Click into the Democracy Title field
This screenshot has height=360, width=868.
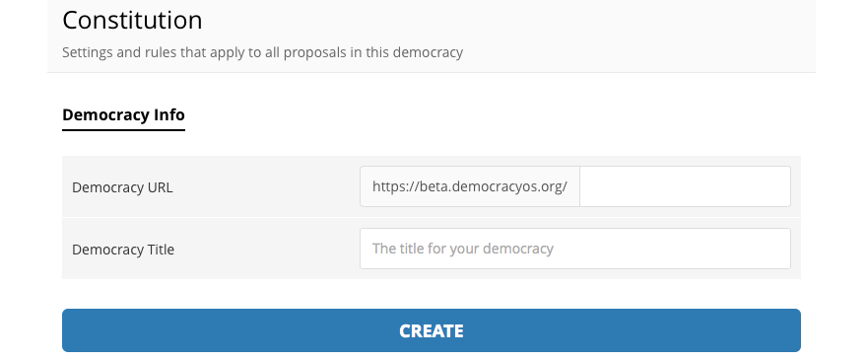click(x=575, y=249)
